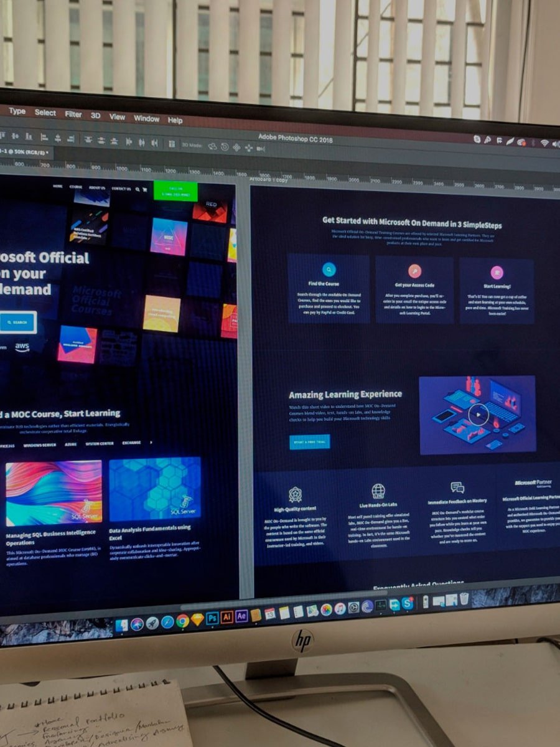Click the blue SEARCH button in the mockup
Image resolution: width=560 pixels, height=747 pixels.
(x=17, y=322)
